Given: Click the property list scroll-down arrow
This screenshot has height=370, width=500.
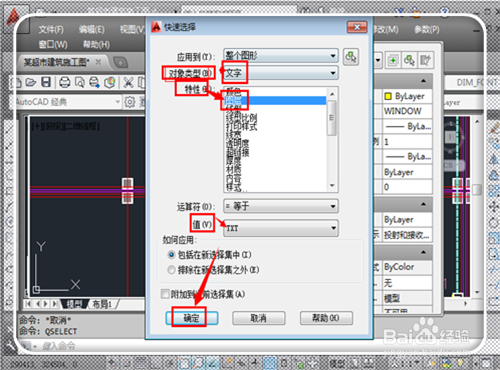Looking at the screenshot, I should tap(332, 186).
